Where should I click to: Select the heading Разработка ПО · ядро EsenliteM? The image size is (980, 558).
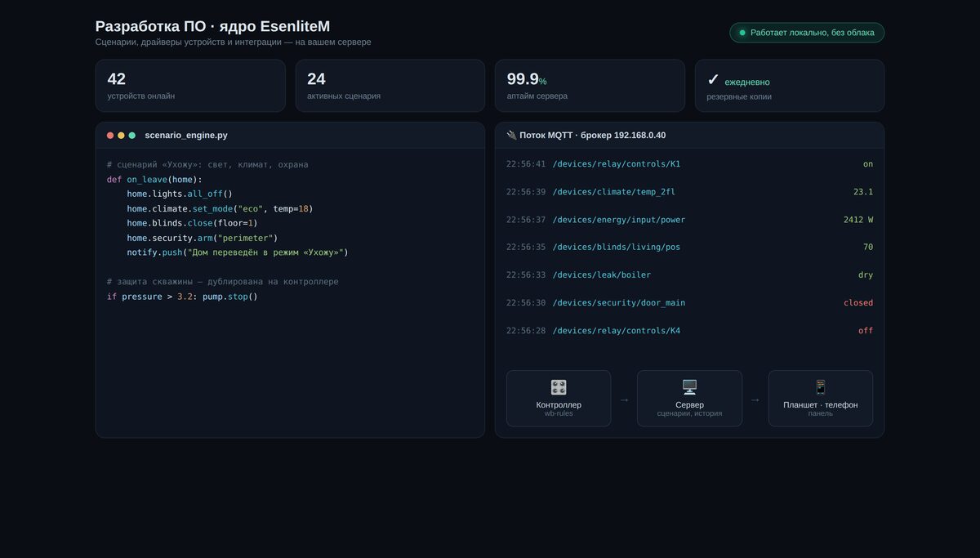[x=212, y=26]
